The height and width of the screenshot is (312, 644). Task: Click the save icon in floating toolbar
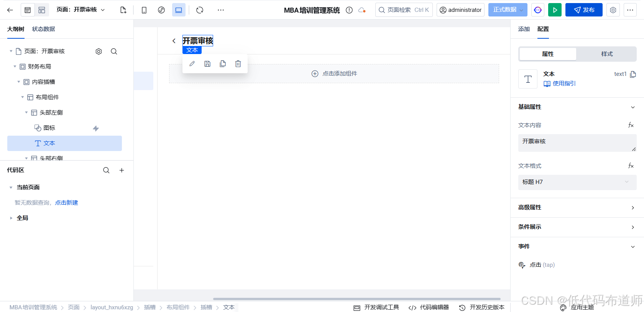coord(207,64)
